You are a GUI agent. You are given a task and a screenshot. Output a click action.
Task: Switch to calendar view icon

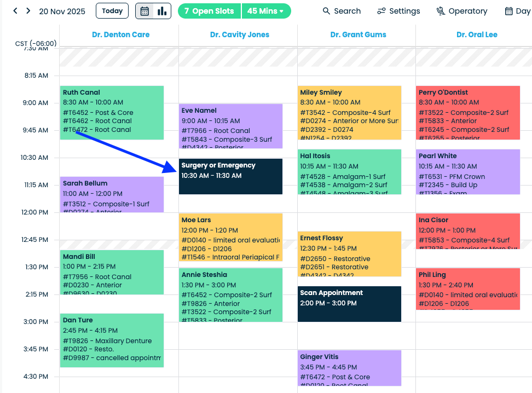pos(145,11)
